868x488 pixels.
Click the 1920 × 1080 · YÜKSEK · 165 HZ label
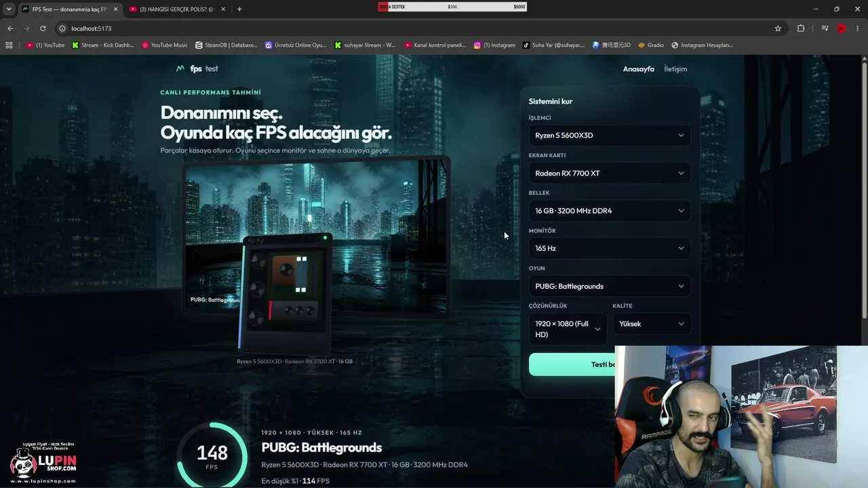coord(312,432)
